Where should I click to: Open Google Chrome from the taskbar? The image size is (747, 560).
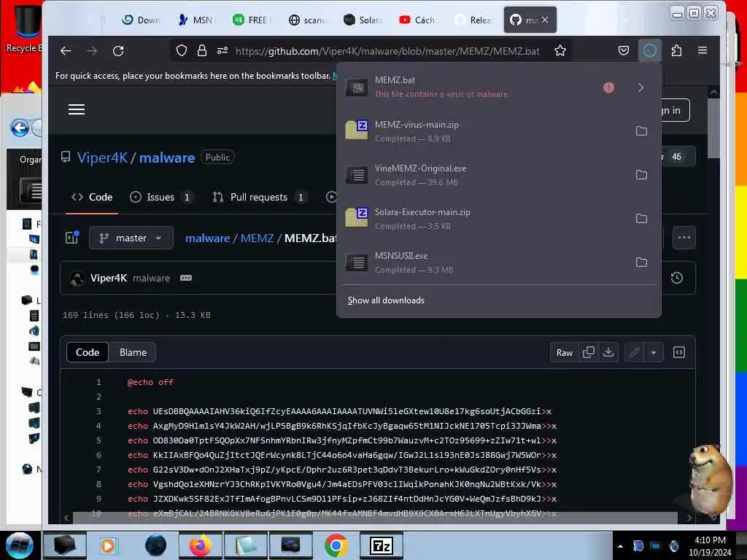pyautogui.click(x=336, y=545)
